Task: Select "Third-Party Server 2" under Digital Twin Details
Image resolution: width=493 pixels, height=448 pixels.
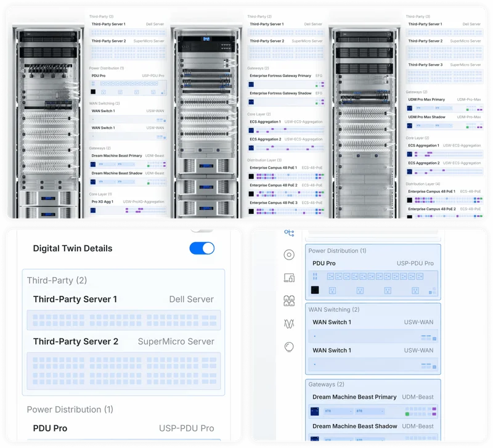Action: (x=76, y=341)
